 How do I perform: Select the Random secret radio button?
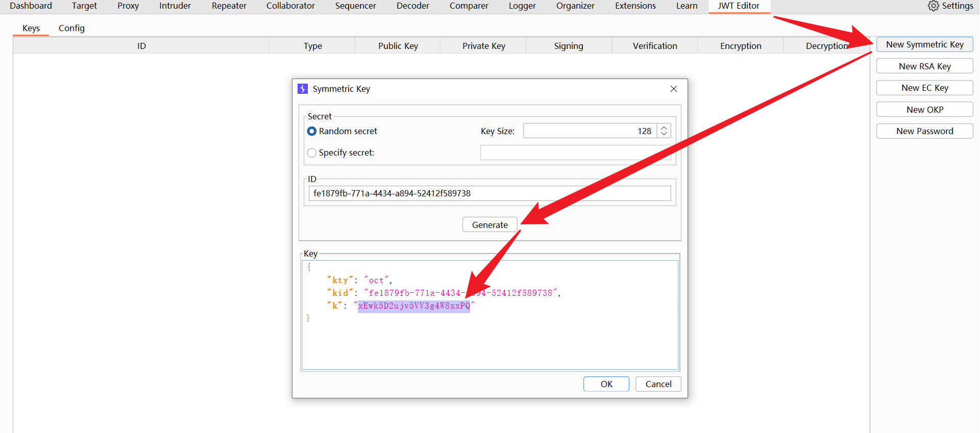click(x=312, y=131)
